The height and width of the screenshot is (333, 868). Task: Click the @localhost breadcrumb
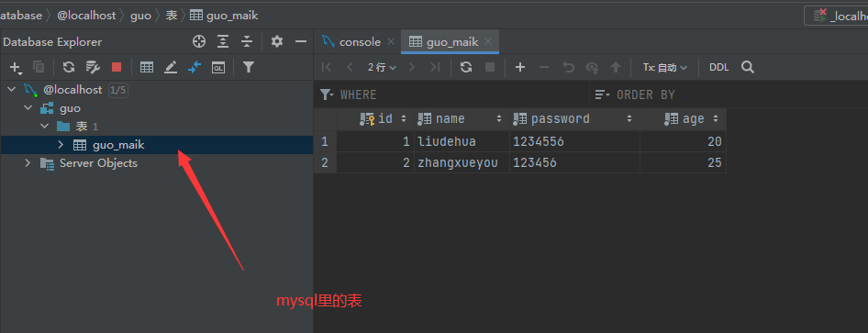tap(87, 16)
